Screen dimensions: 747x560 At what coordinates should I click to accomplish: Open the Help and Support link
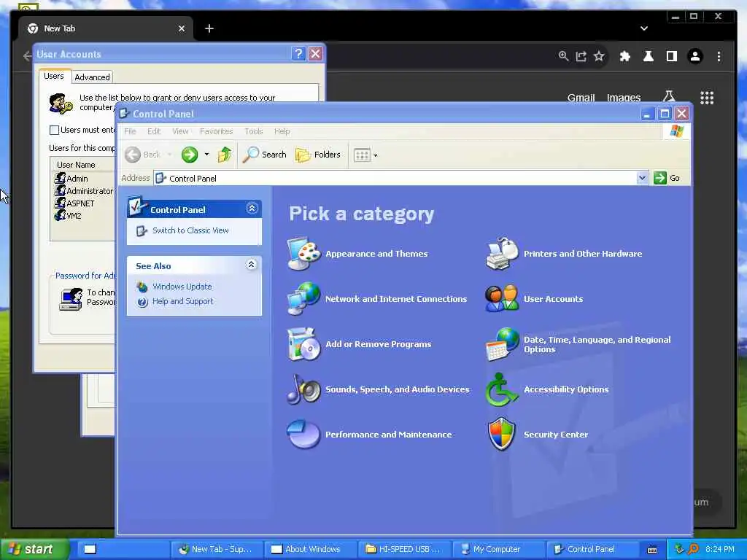pos(182,301)
